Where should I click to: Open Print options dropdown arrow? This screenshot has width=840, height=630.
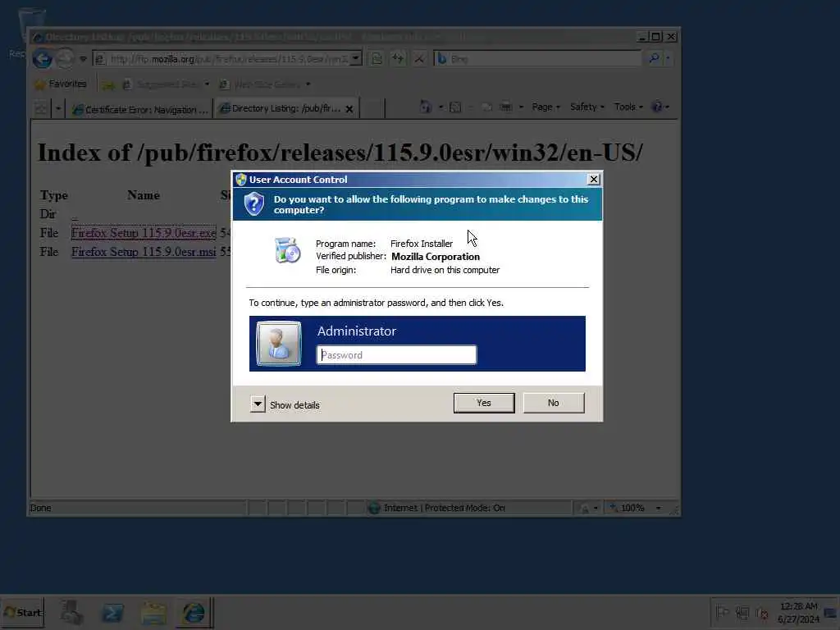click(x=521, y=107)
